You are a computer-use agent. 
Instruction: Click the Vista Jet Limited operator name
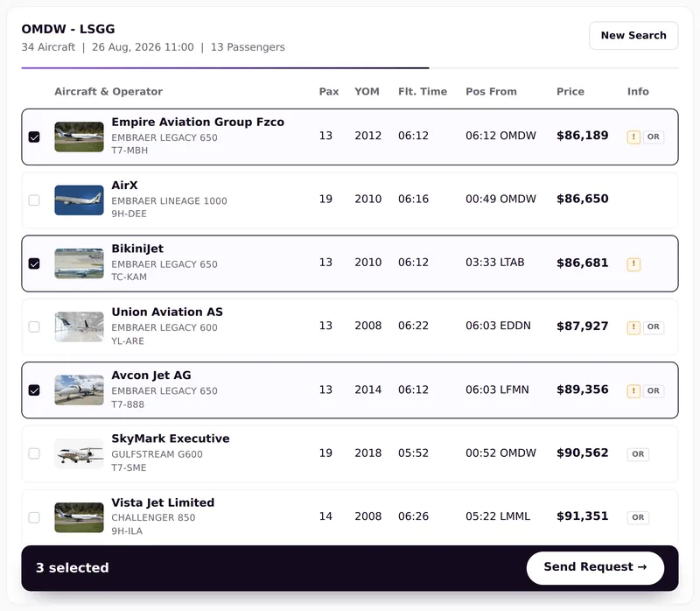163,502
